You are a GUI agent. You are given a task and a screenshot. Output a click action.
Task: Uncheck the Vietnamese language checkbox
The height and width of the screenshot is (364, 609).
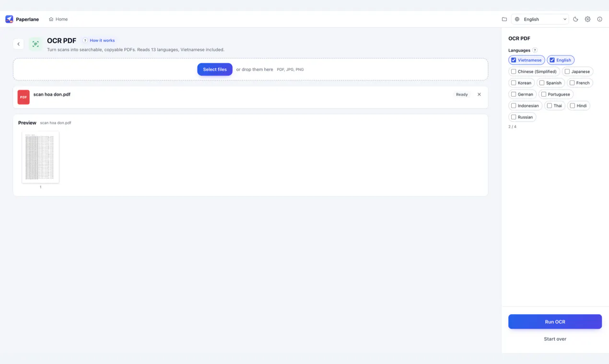pyautogui.click(x=514, y=60)
